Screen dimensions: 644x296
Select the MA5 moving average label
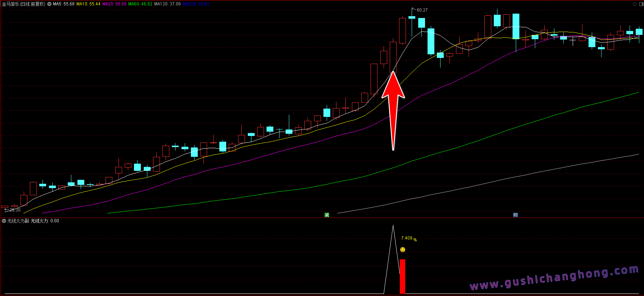63,4
